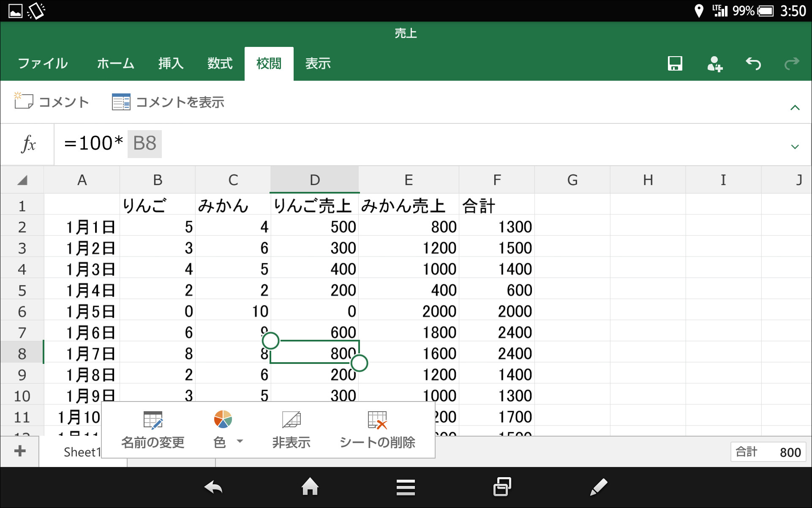
Task: Open the hide sheet option
Action: [291, 429]
